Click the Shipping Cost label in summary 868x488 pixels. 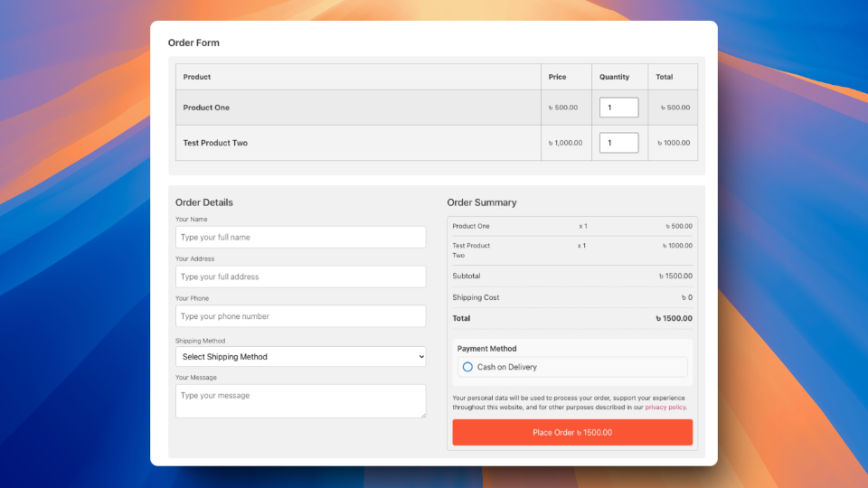click(x=476, y=297)
